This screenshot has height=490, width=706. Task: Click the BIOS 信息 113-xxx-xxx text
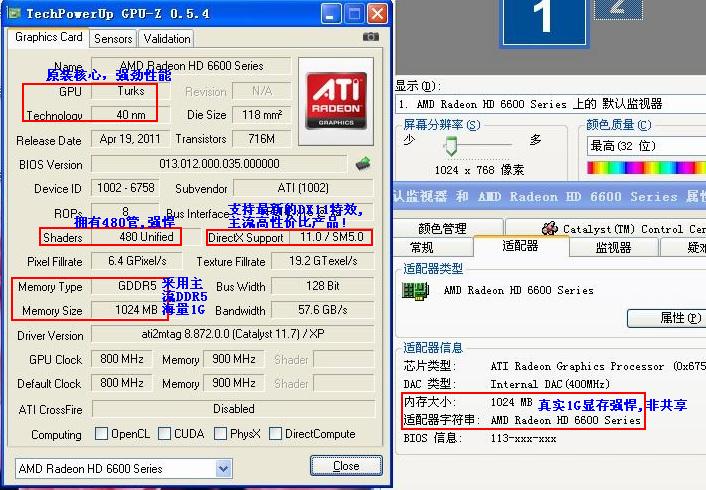(x=523, y=439)
